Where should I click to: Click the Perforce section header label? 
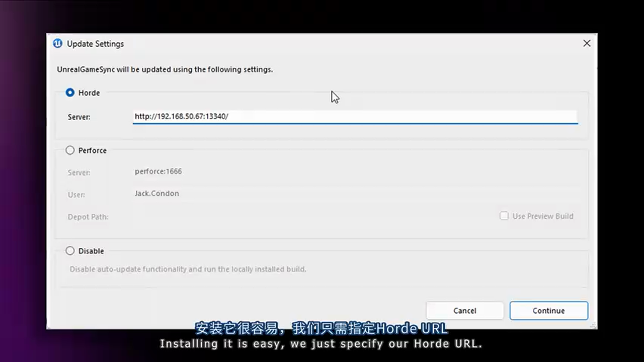[x=92, y=150]
